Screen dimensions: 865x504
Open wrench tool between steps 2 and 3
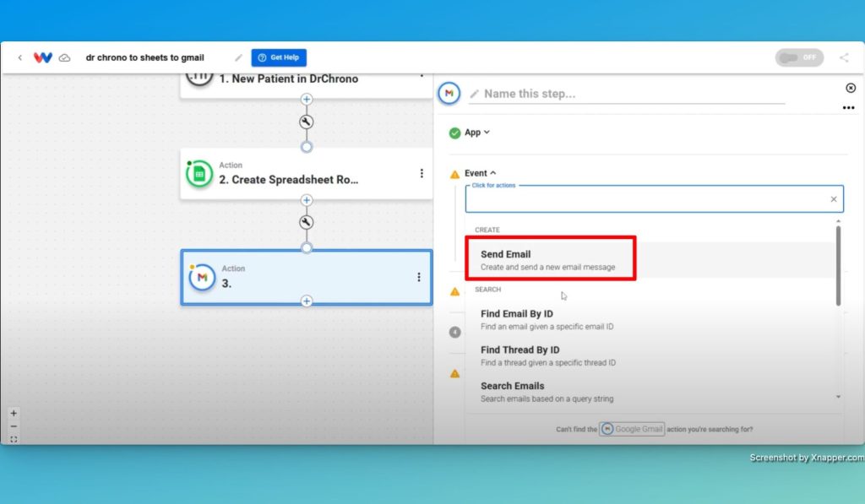(306, 222)
